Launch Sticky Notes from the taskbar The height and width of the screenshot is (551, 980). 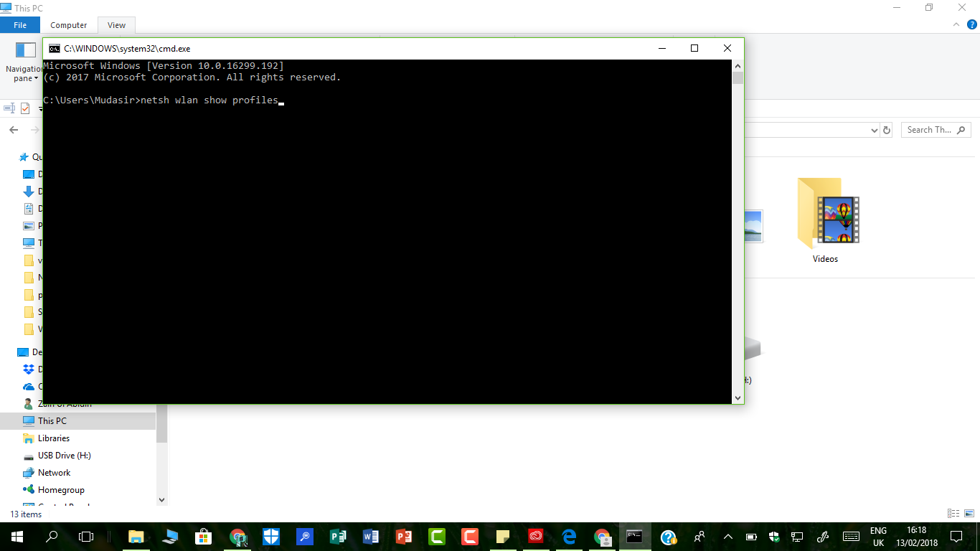tap(502, 536)
